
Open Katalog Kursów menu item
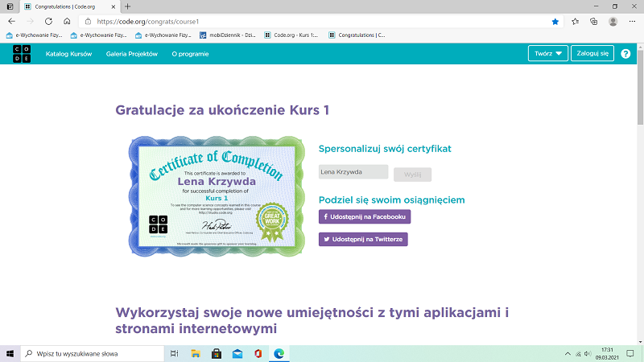[68, 54]
